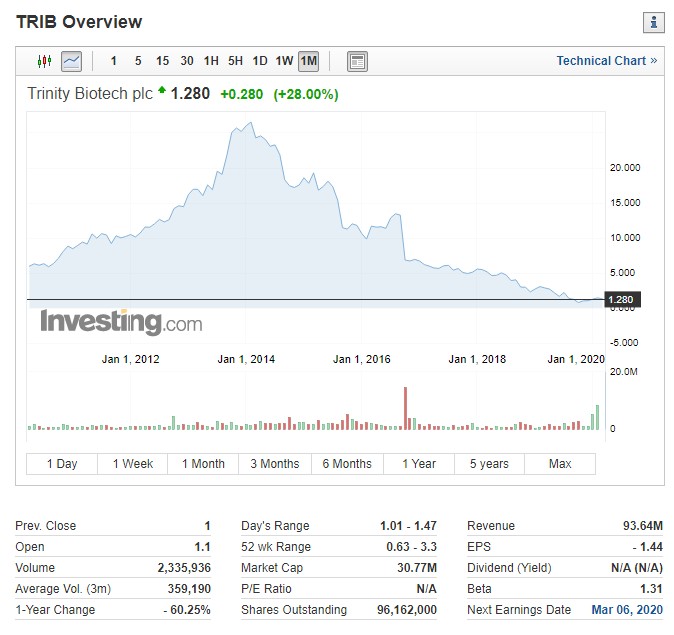Show the 1 Day range
This screenshot has width=674, height=635.
[62, 464]
